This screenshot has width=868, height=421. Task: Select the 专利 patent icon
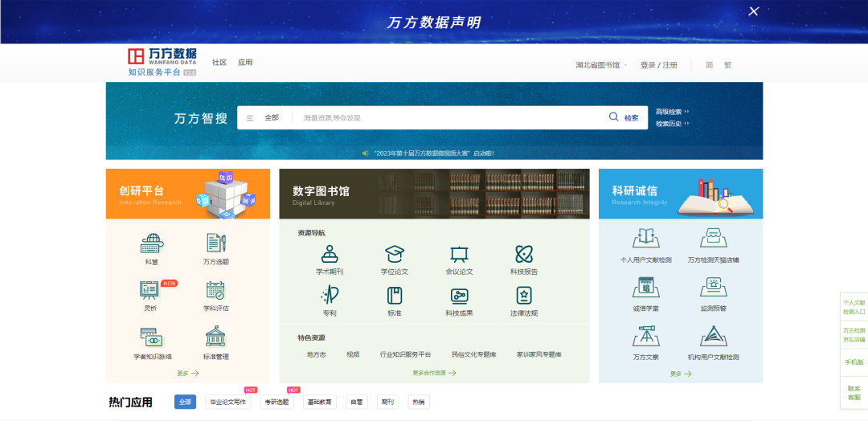click(x=330, y=296)
